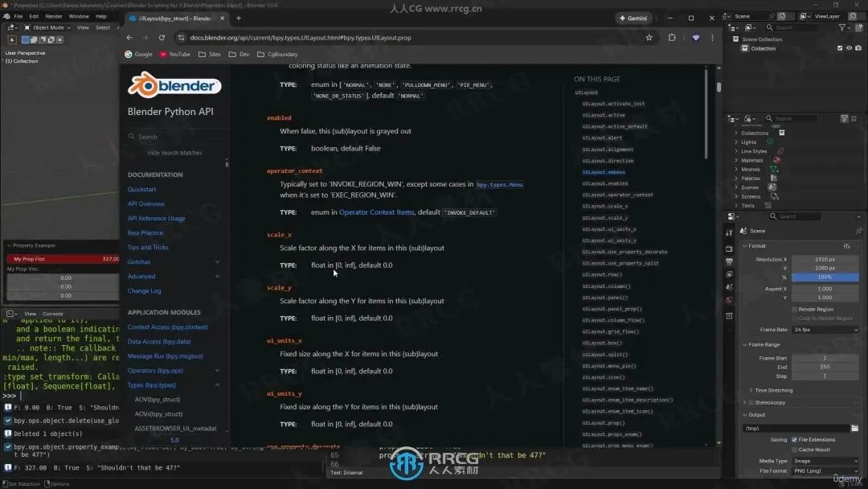The width and height of the screenshot is (868, 489).
Task: Expand the Lights entry in data outliner
Action: [x=736, y=142]
